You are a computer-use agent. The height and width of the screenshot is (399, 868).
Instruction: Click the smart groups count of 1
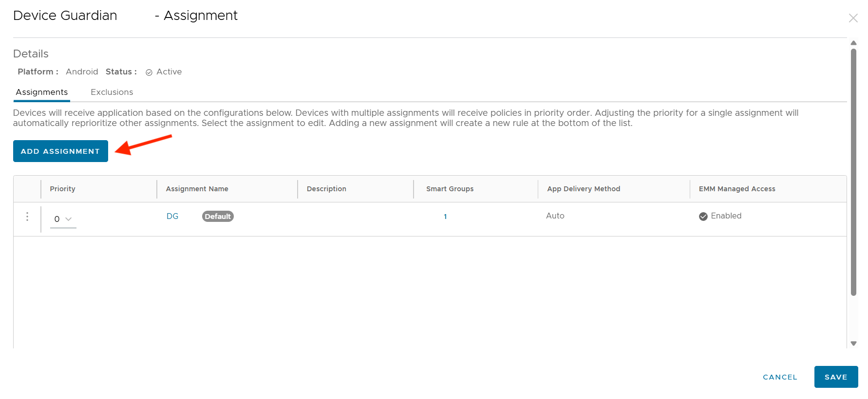point(445,217)
